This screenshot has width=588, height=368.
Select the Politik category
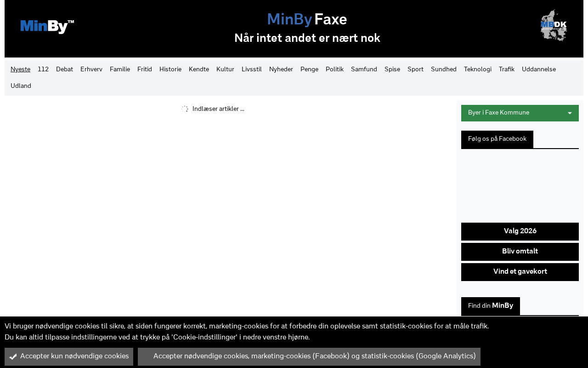pyautogui.click(x=334, y=69)
